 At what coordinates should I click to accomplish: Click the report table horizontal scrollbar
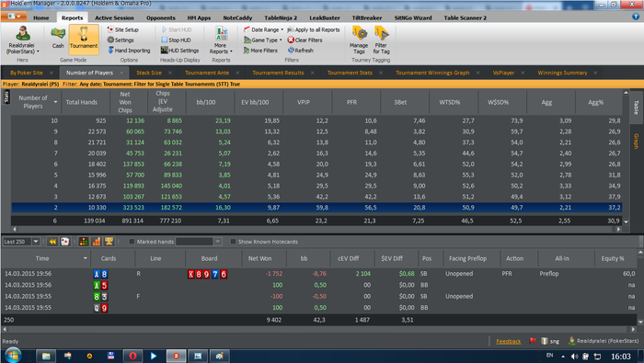[316, 229]
